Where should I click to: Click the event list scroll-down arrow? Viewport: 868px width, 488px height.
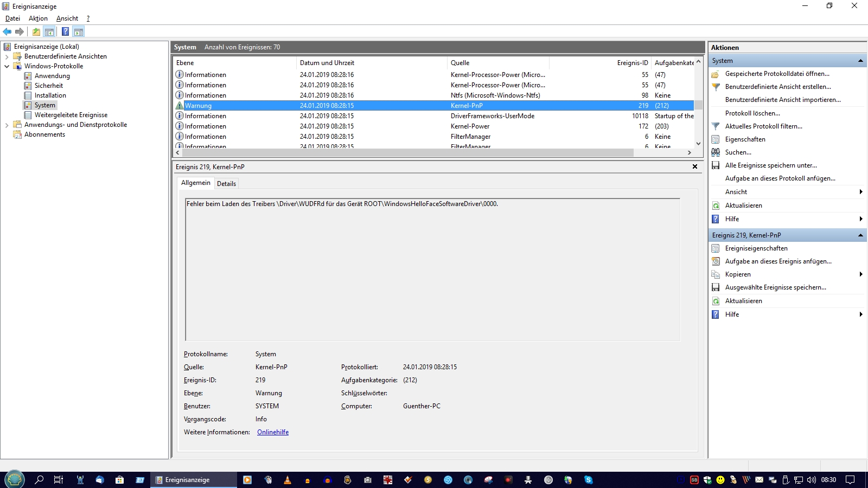[x=699, y=144]
